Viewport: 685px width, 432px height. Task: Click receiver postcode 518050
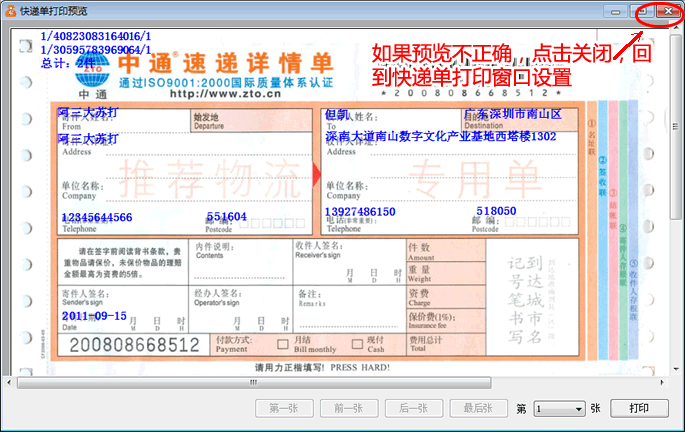(496, 211)
